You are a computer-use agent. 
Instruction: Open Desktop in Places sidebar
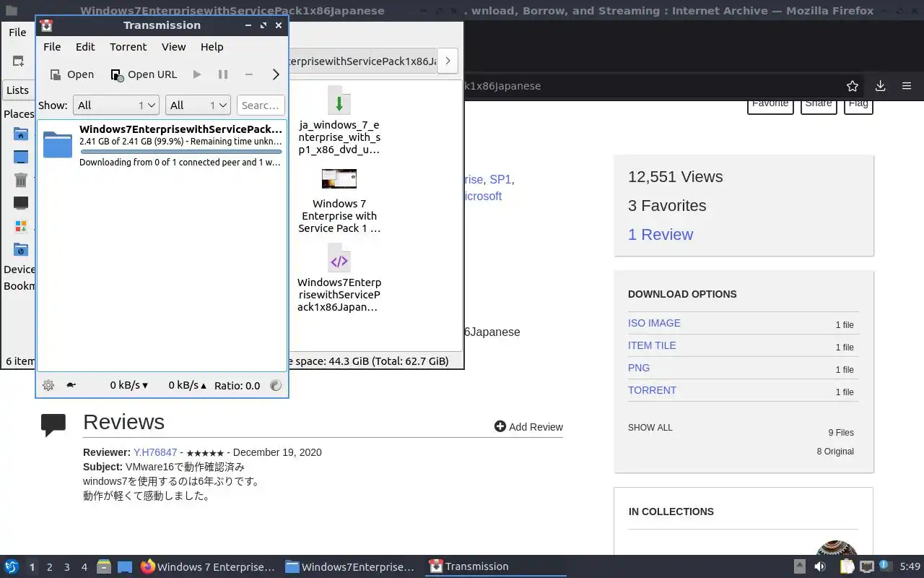coord(21,157)
